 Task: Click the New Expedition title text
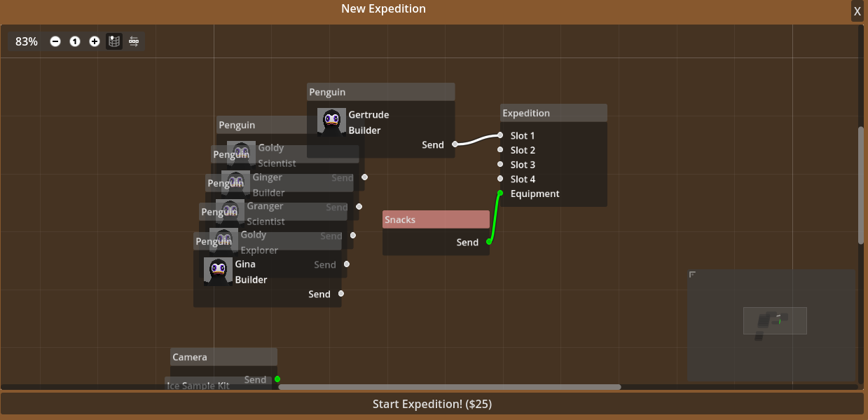pos(383,9)
